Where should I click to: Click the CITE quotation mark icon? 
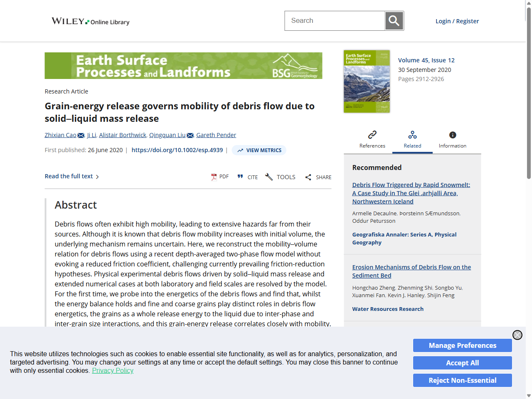240,177
